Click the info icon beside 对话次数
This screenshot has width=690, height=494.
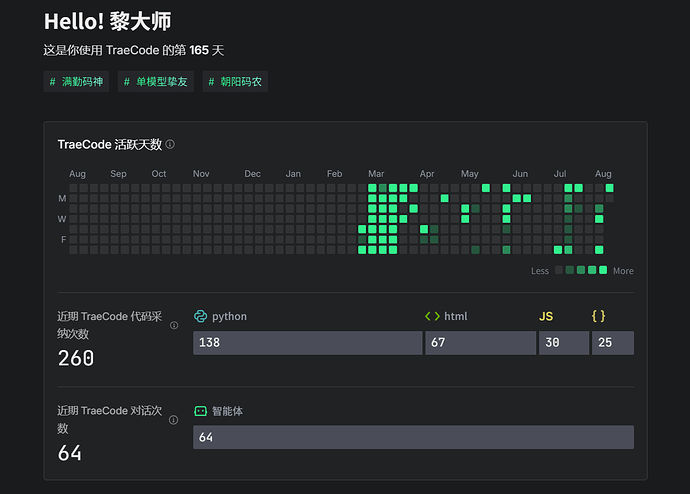[174, 420]
